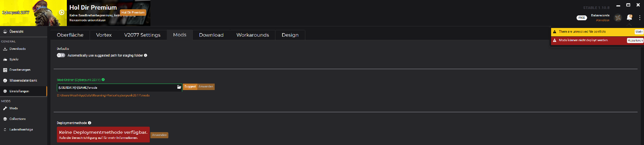Open the V2077 Settings tab
Viewport: 644px width, 145px height.
(142, 35)
